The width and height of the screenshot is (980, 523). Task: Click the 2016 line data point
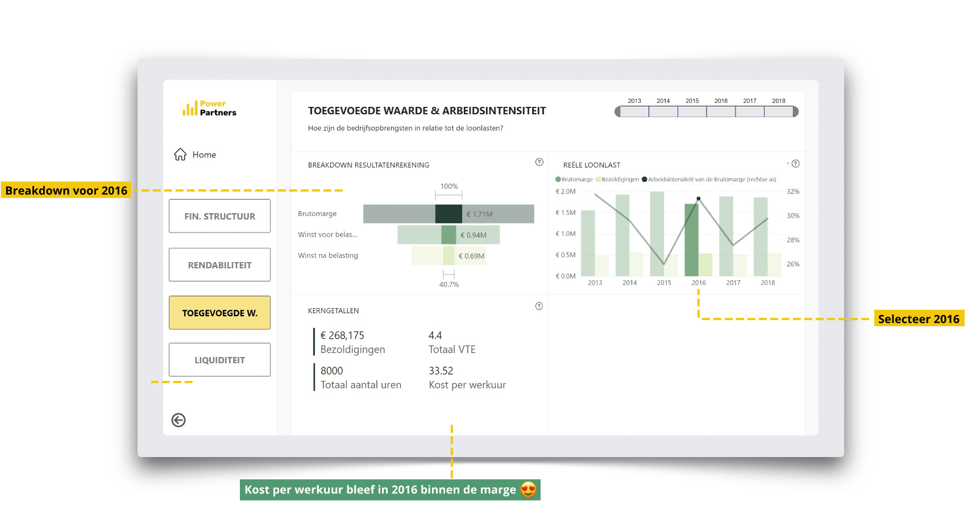[x=699, y=199]
